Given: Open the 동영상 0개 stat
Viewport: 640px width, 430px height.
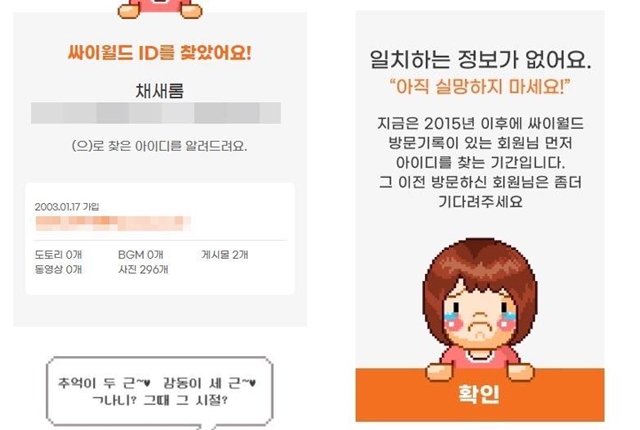Looking at the screenshot, I should [58, 269].
